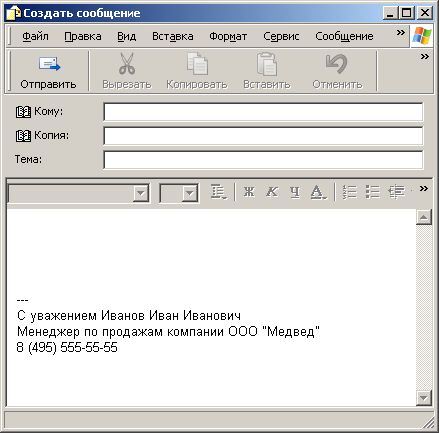Expand hidden menu bar items chevron

pos(401,33)
